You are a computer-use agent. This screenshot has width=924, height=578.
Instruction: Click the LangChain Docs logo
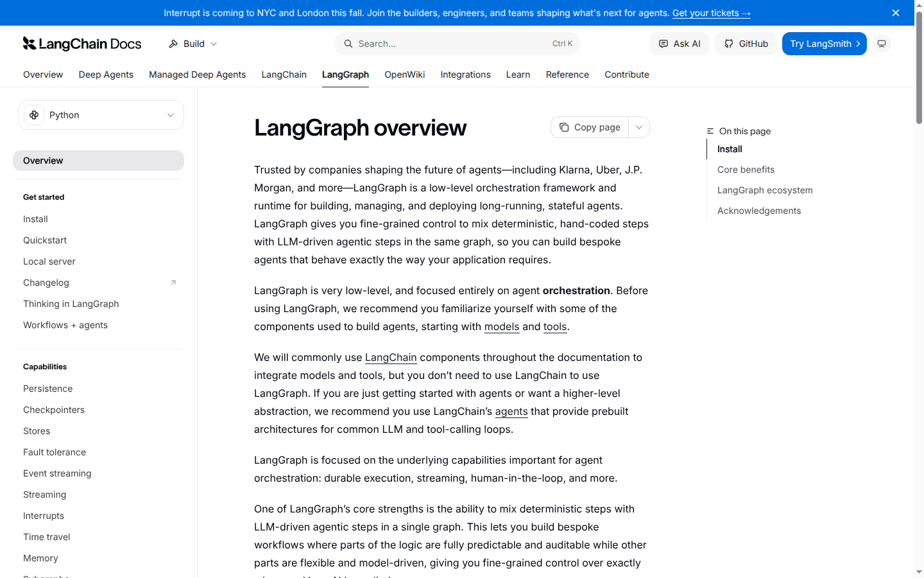[82, 44]
